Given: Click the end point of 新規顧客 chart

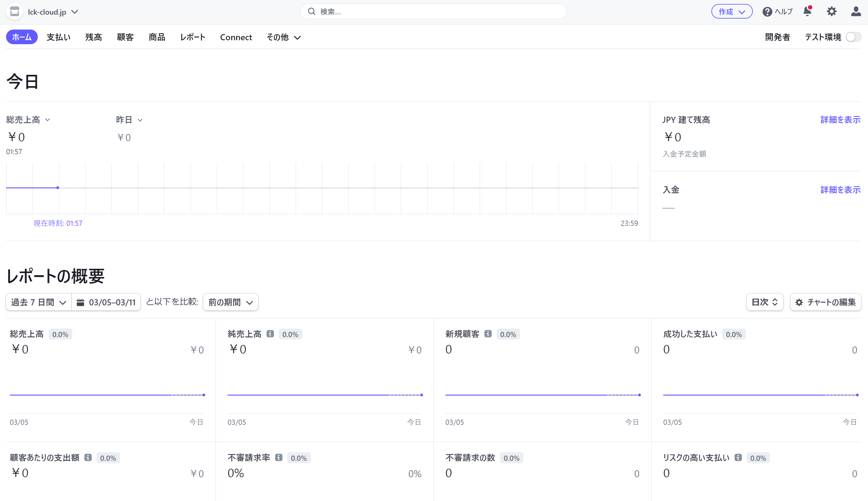Looking at the screenshot, I should [x=639, y=395].
